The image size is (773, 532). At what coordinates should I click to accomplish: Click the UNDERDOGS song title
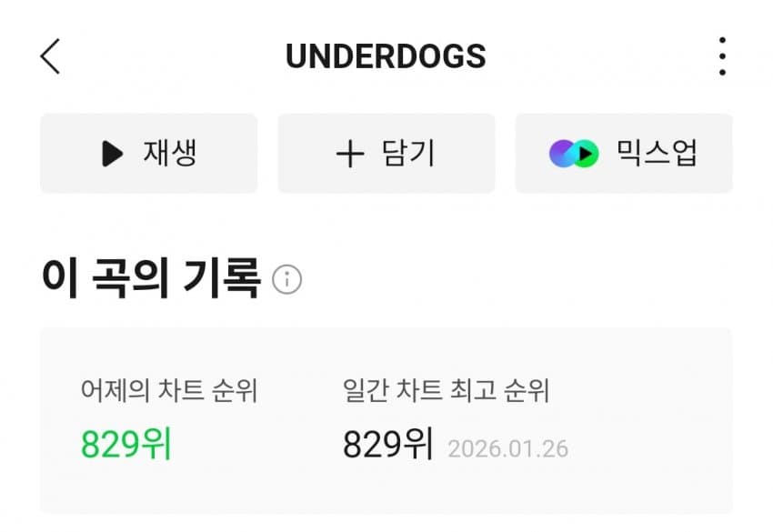click(386, 56)
